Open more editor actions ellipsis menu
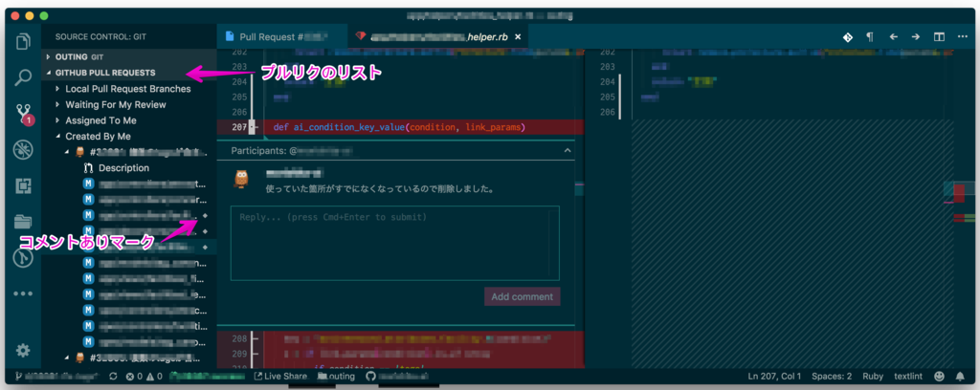Viewport: 980px width, 390px height. [x=963, y=37]
